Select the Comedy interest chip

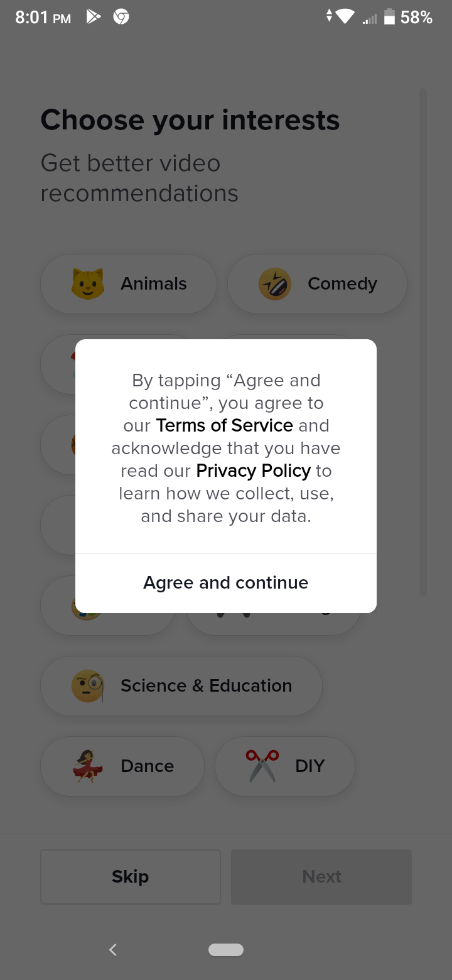(x=317, y=284)
